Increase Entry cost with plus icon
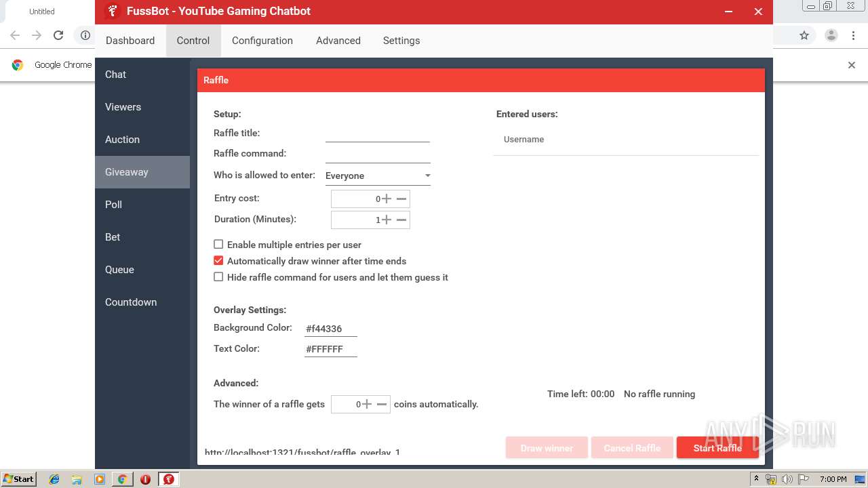This screenshot has height=488, width=868. pos(387,199)
